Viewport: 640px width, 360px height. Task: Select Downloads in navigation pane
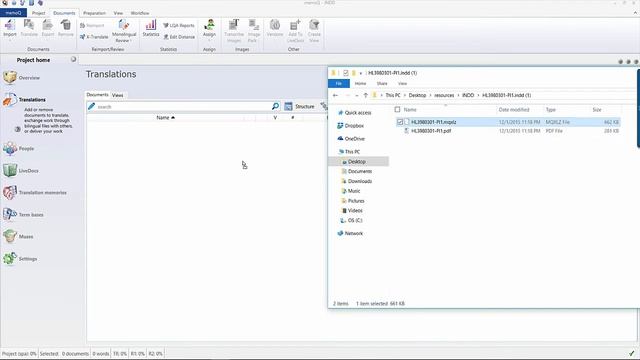click(x=356, y=181)
